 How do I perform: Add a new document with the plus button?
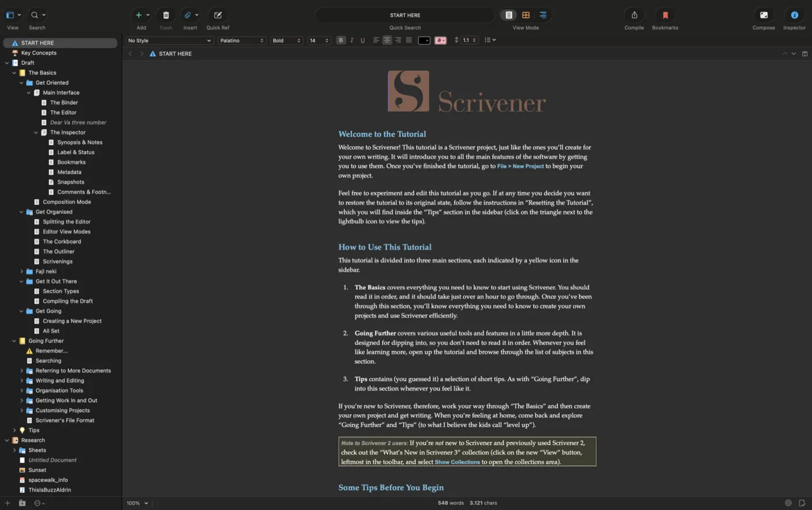point(139,15)
